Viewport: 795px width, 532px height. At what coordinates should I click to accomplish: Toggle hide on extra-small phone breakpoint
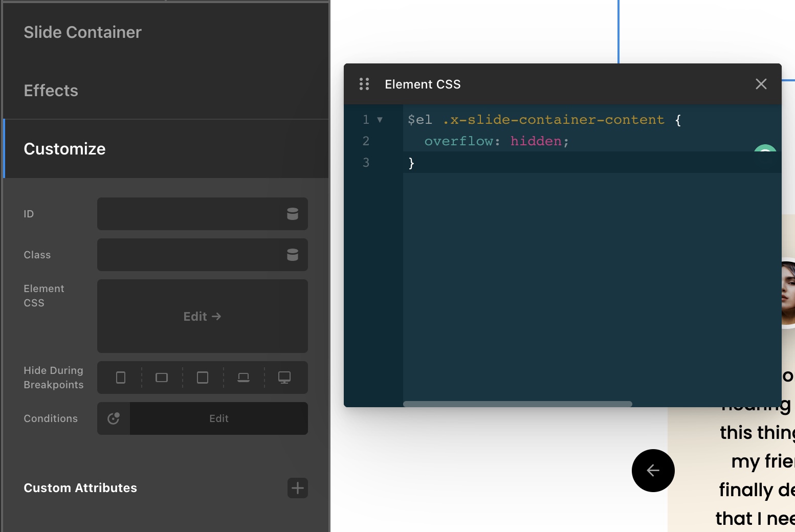coord(121,378)
